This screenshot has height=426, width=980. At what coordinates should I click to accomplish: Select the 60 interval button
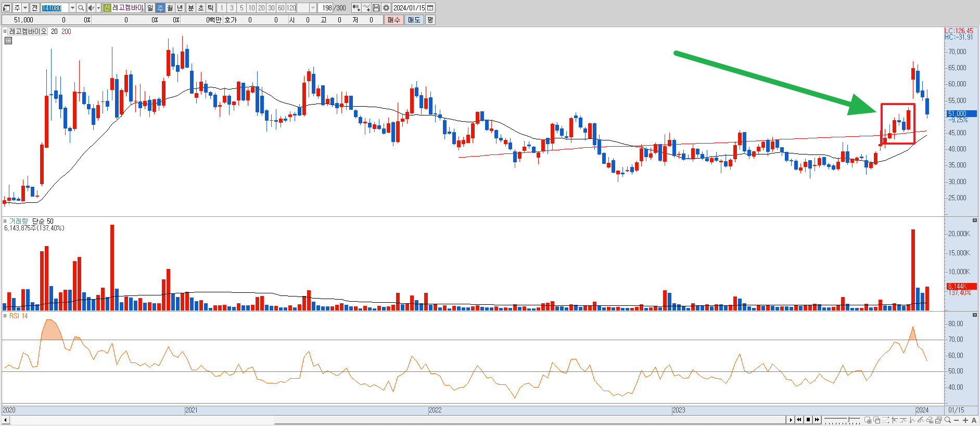(x=281, y=8)
